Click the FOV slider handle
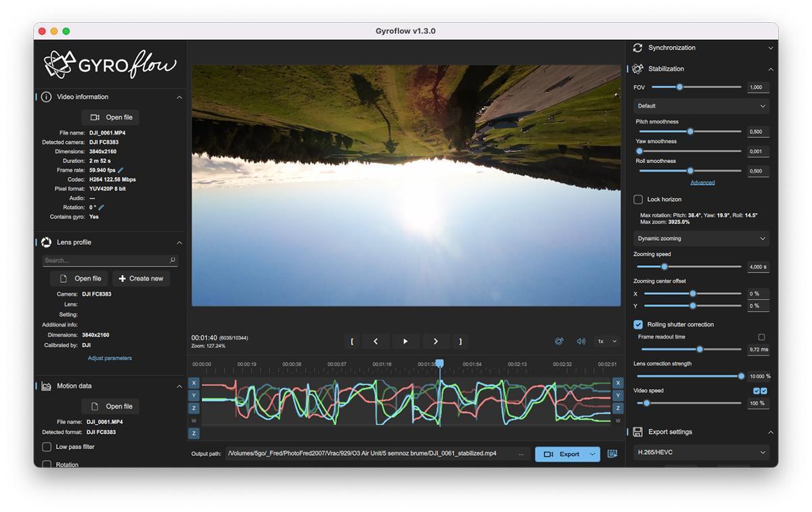Viewport: 812px width, 512px height. [x=679, y=87]
